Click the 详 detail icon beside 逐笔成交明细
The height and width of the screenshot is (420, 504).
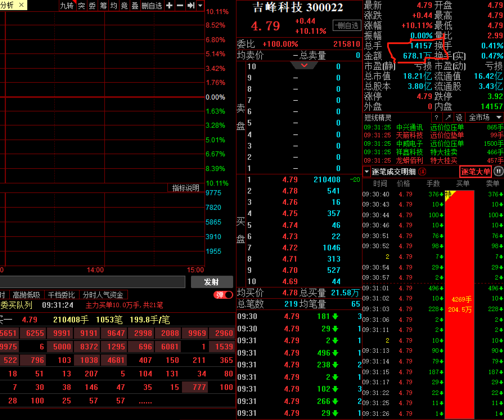point(422,171)
